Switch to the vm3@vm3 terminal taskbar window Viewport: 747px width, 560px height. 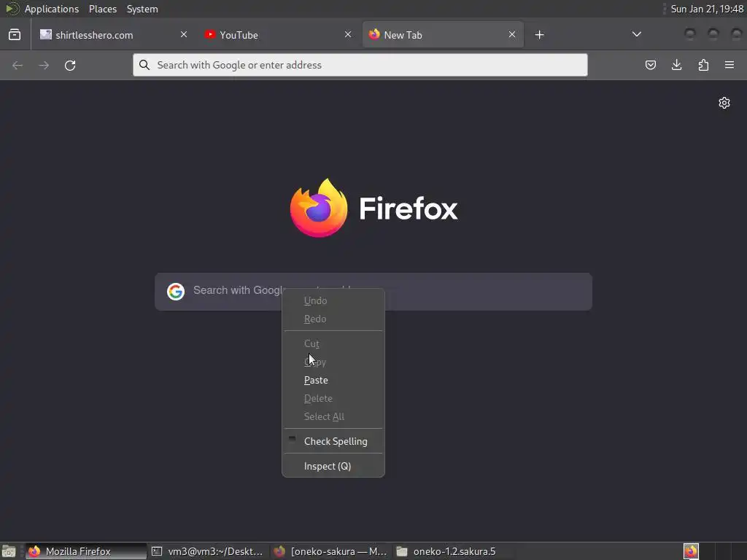pos(208,551)
